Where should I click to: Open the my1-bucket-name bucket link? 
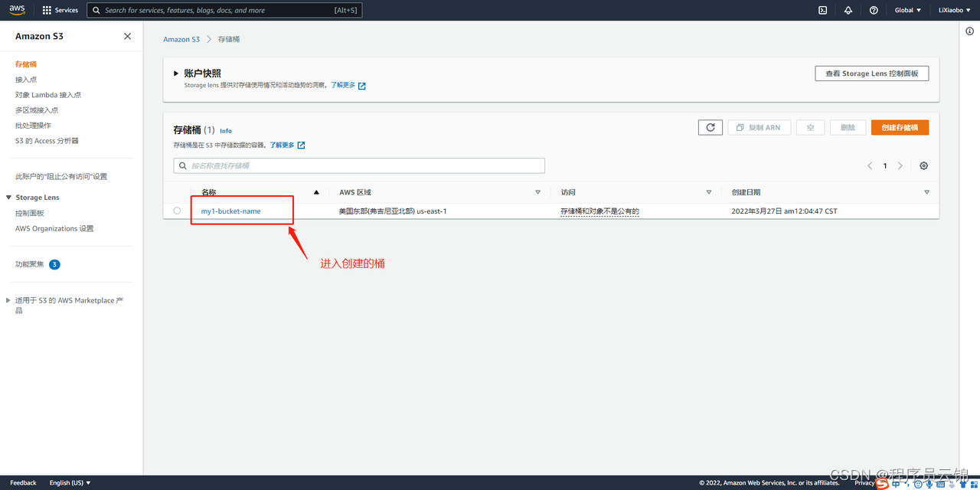click(x=230, y=211)
